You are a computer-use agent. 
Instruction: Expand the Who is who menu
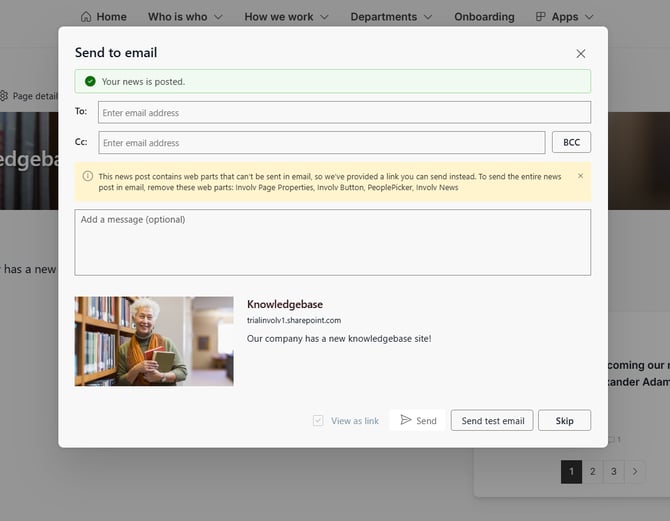tap(185, 17)
